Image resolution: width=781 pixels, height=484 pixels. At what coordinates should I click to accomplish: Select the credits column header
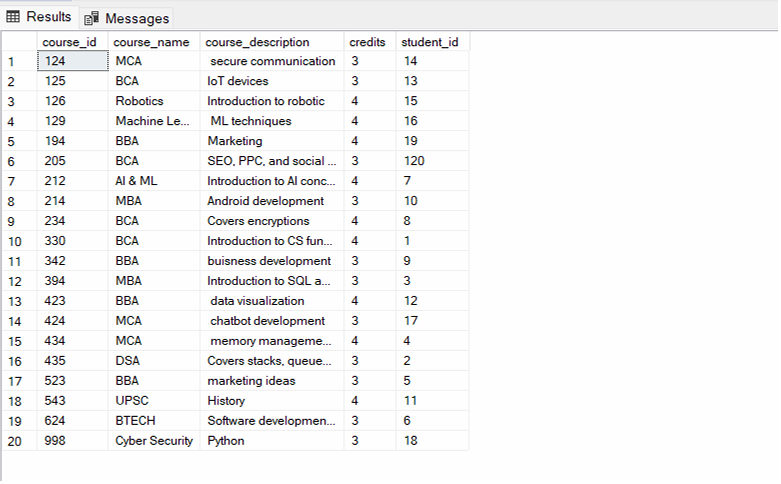[x=369, y=42]
